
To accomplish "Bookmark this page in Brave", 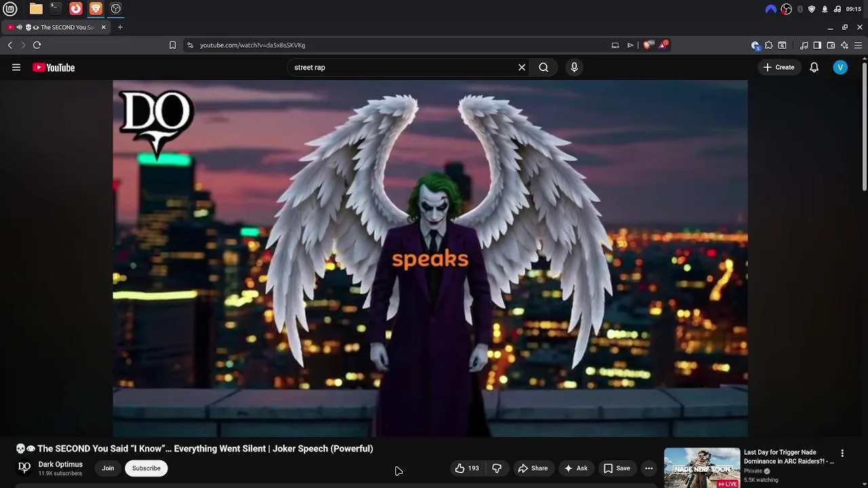I will pos(172,45).
